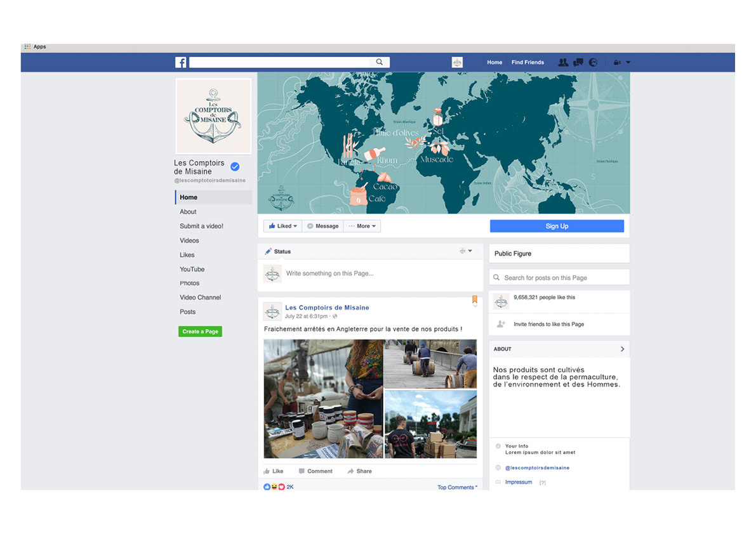
Task: Click the search magnifier icon in top bar
Action: coord(380,62)
